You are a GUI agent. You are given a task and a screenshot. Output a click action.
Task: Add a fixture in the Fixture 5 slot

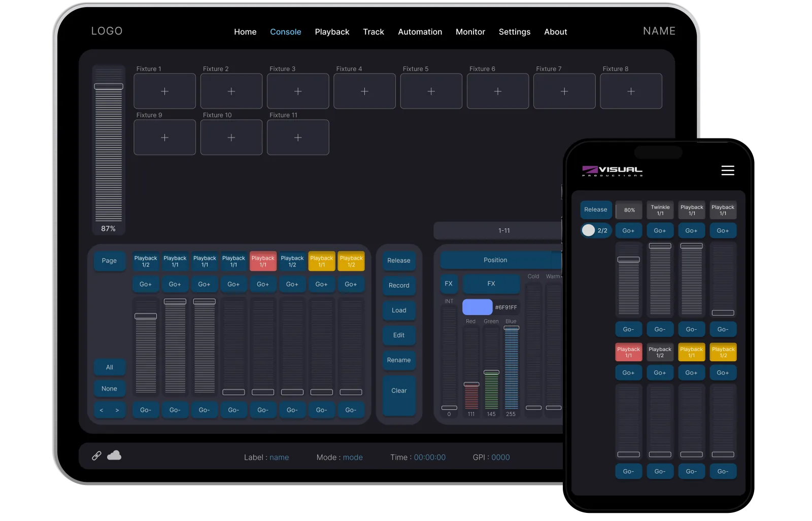(x=431, y=91)
